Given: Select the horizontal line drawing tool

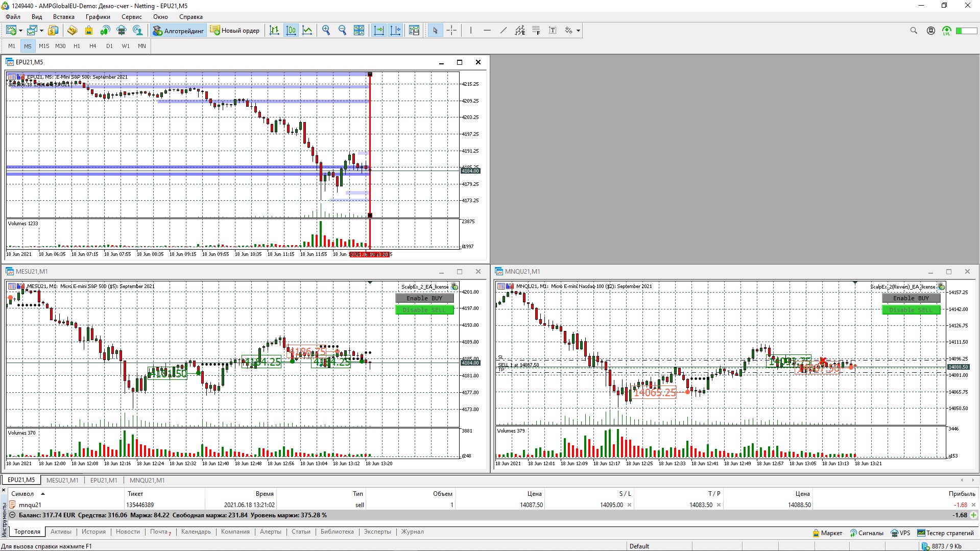Looking at the screenshot, I should coord(487,31).
